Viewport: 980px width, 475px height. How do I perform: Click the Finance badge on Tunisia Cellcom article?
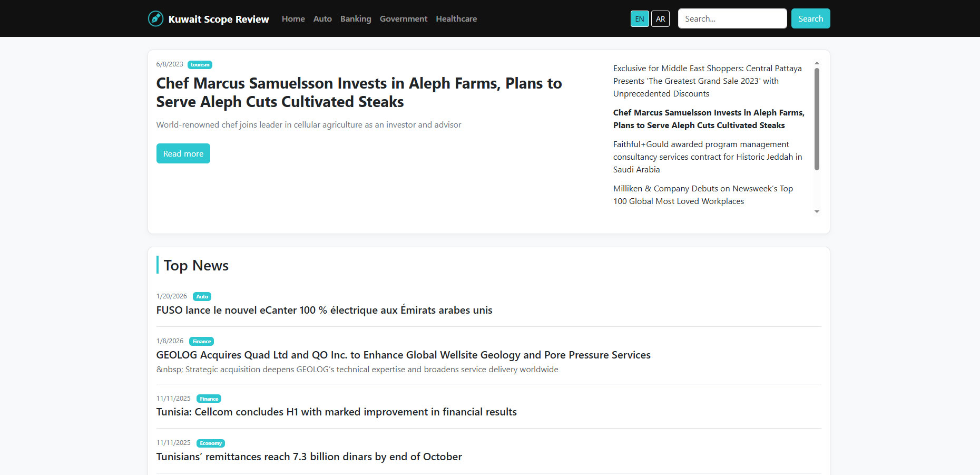click(x=209, y=399)
